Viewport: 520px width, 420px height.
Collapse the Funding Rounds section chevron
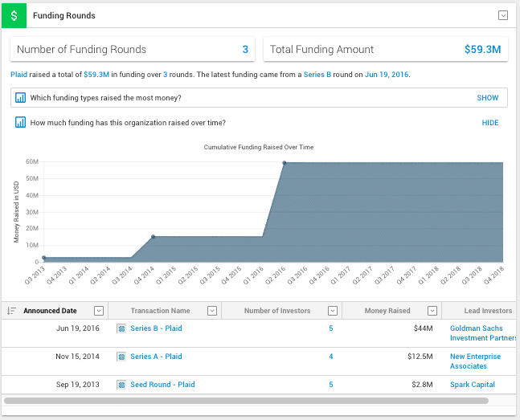[503, 15]
